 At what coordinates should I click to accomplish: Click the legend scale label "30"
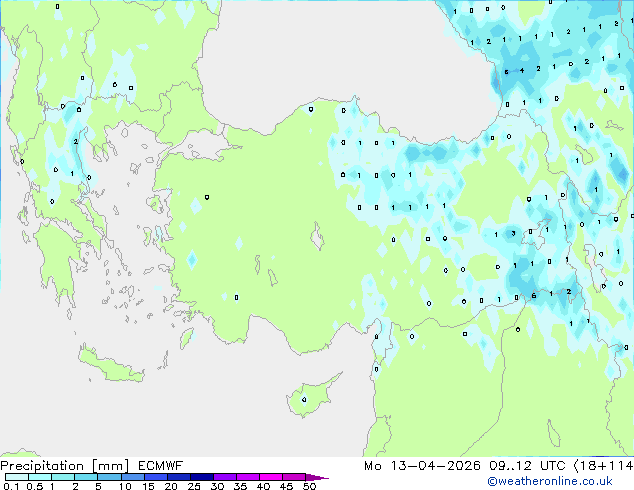point(217,486)
